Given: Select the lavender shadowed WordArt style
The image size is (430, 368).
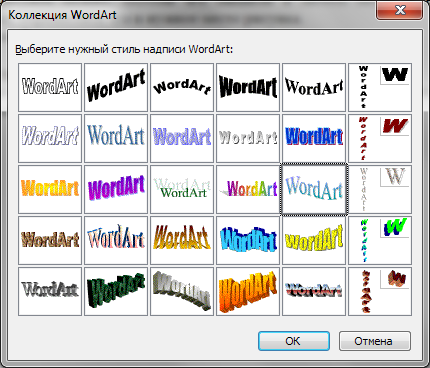Looking at the screenshot, I should (182, 138).
